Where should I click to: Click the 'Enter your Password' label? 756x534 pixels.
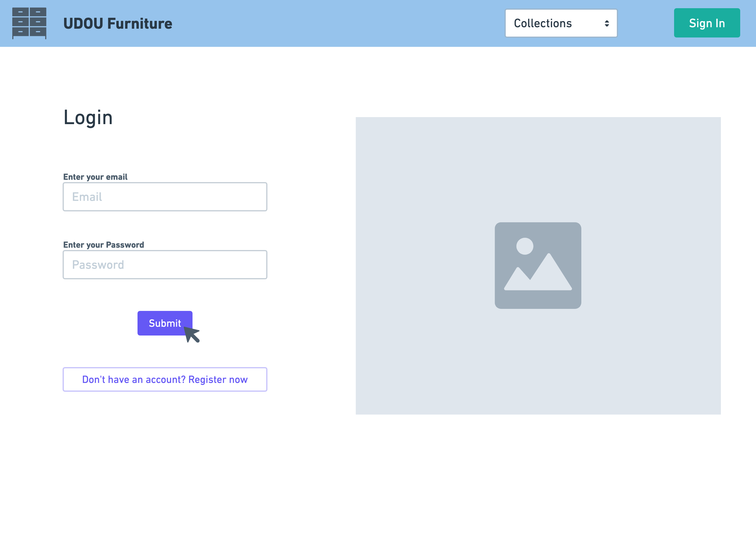[x=103, y=245]
